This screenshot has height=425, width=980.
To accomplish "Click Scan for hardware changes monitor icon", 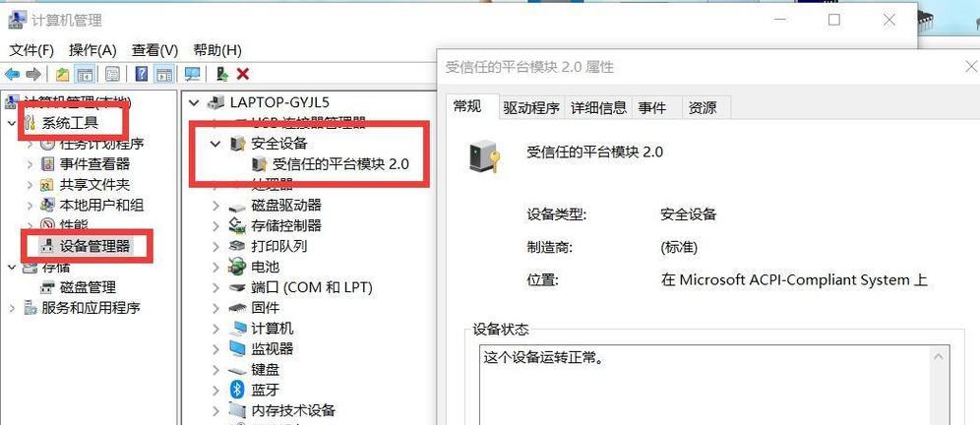I will (x=193, y=75).
